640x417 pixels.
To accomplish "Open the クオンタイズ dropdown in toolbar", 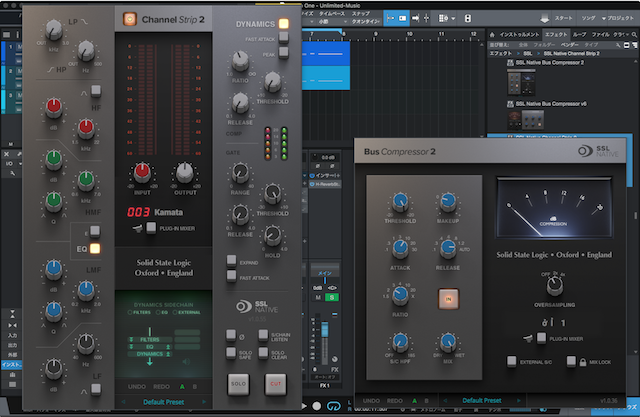I will tap(366, 22).
